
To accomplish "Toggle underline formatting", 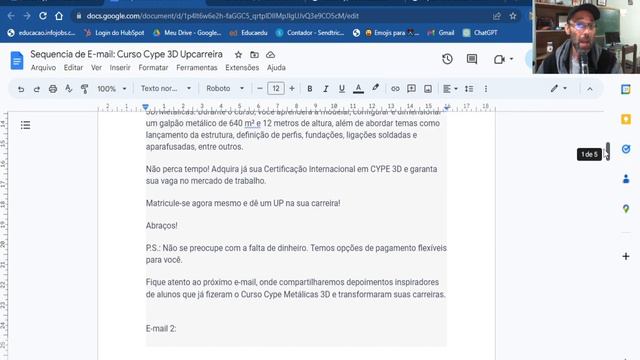I will [342, 89].
